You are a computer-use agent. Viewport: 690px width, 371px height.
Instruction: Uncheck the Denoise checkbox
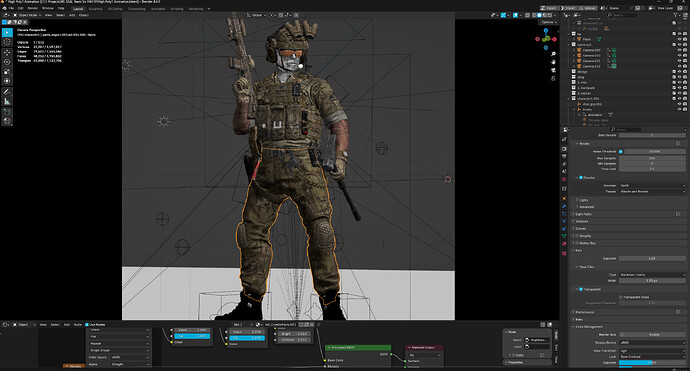click(581, 177)
